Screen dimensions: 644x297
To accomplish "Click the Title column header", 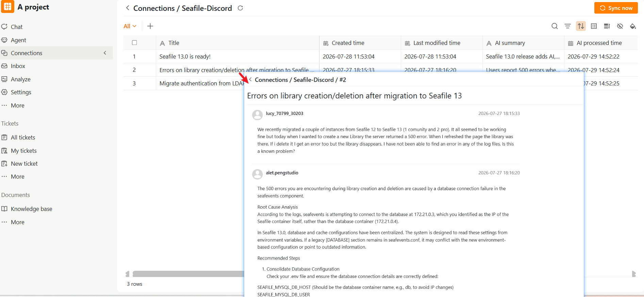I will coord(237,43).
